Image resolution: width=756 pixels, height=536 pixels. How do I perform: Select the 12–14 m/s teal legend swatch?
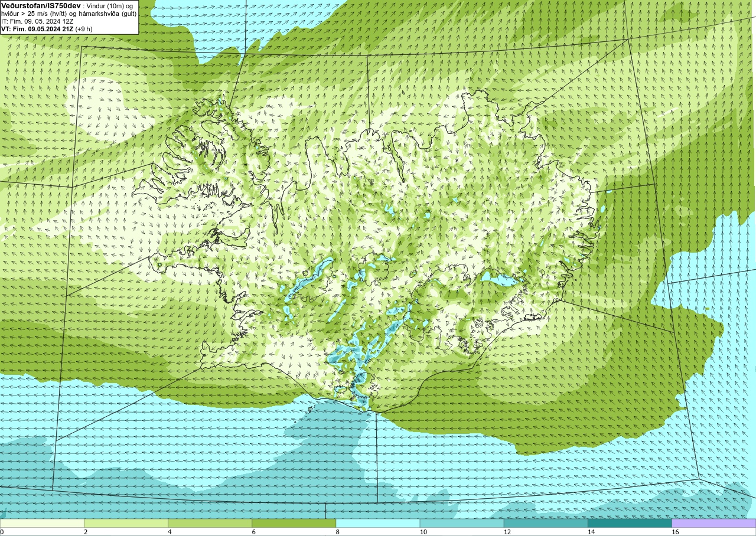(546, 523)
